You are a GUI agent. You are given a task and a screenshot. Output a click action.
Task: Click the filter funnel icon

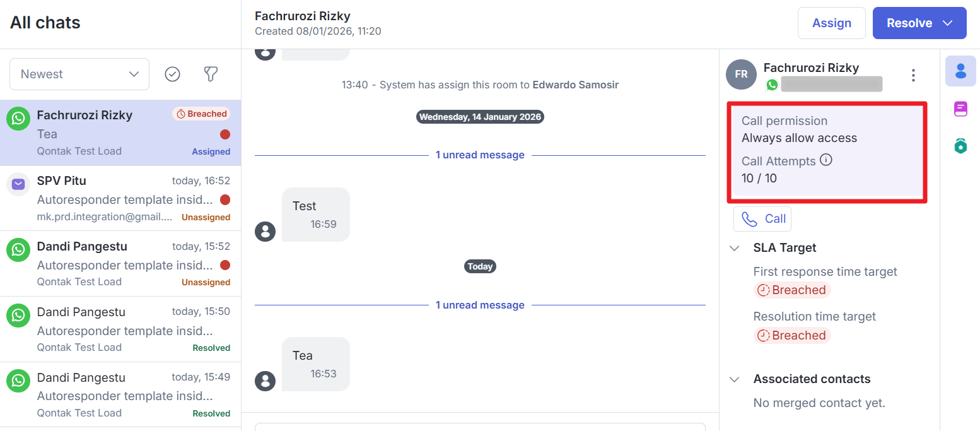pos(211,74)
